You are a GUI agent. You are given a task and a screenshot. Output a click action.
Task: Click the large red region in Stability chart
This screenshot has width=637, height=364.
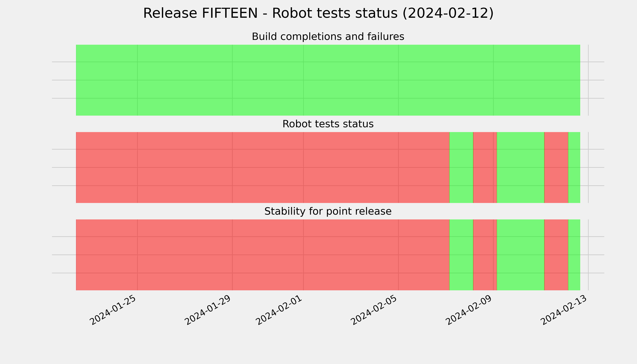263,255
